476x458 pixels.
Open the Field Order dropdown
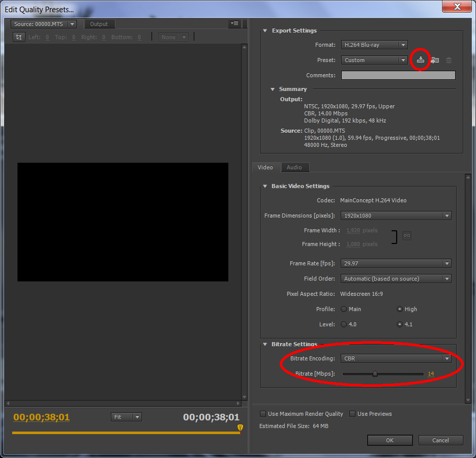[396, 279]
